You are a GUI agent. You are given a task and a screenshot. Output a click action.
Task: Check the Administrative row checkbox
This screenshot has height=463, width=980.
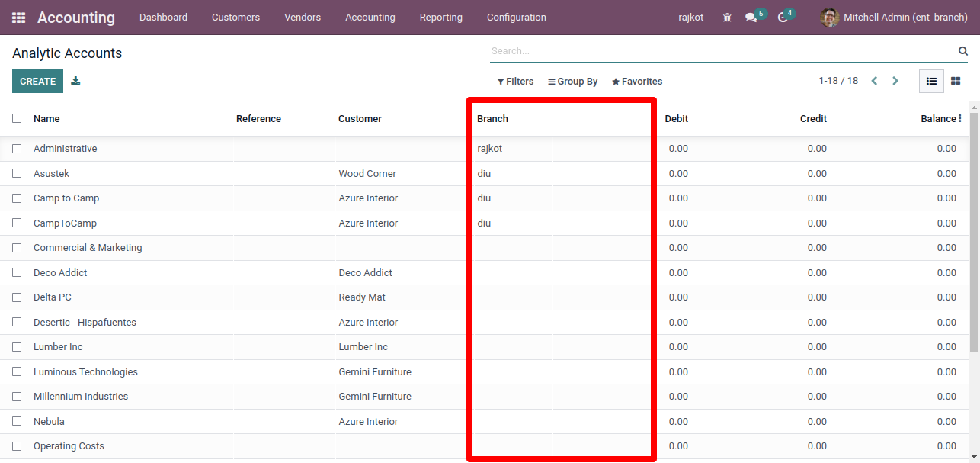17,149
